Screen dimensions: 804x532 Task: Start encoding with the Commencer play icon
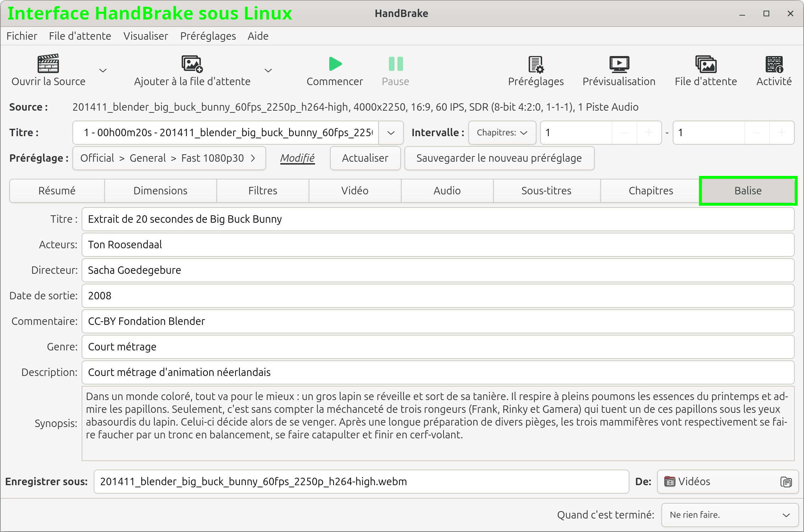pos(335,64)
